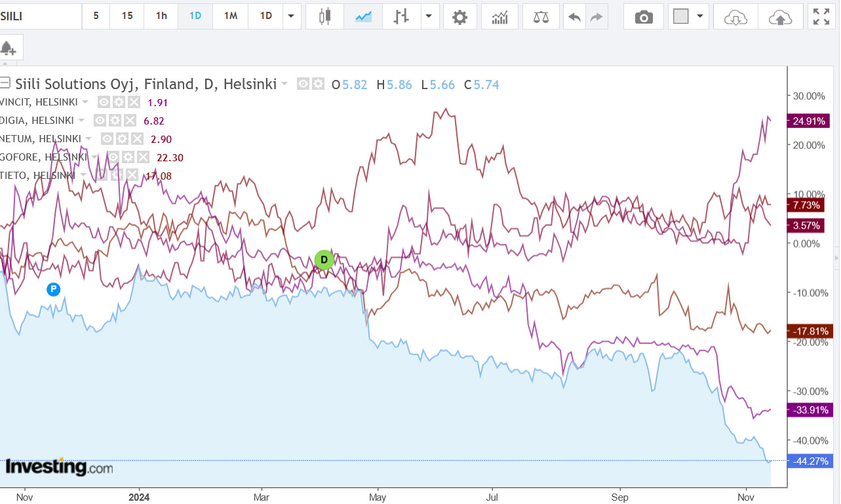
Task: Hide the VINCIT comparison line
Action: (x=103, y=102)
